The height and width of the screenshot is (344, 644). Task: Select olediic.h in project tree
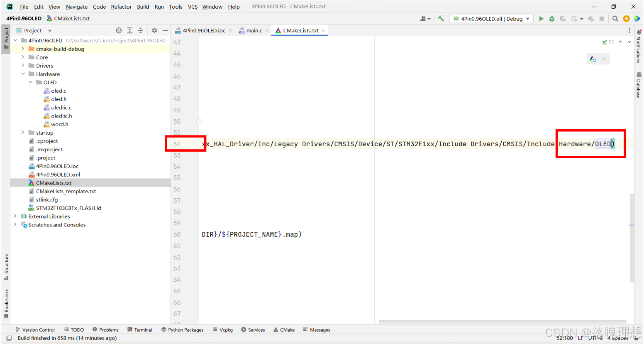click(x=61, y=116)
